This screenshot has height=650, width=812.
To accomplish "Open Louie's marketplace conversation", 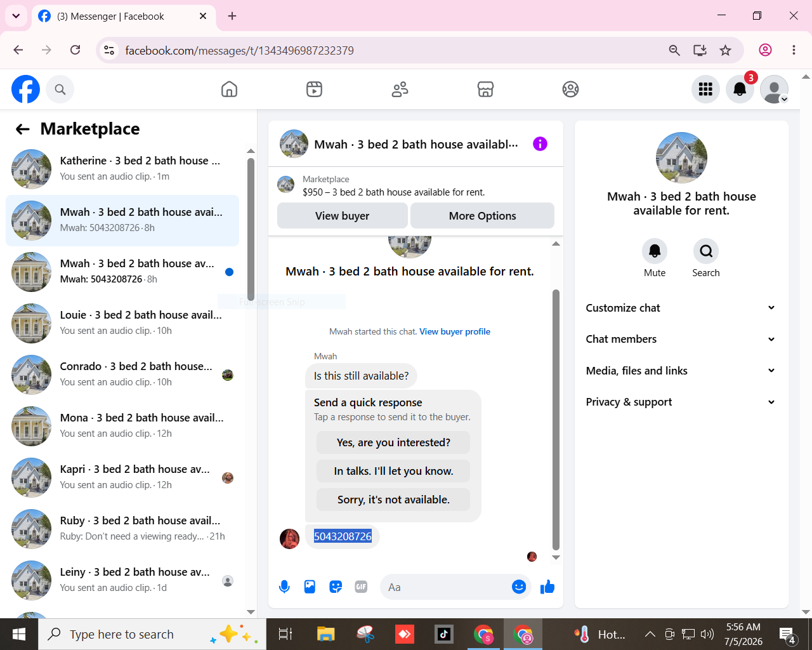I will point(122,323).
